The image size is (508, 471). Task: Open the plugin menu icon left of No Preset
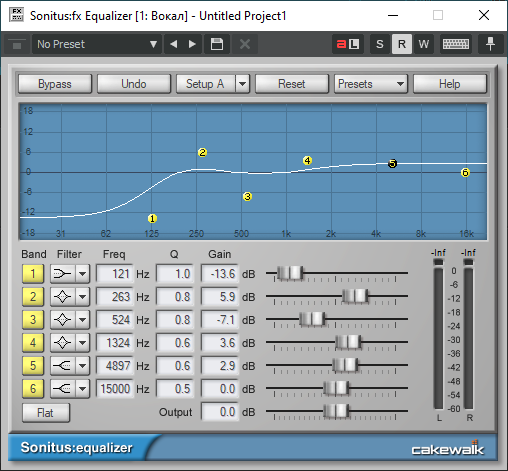16,44
